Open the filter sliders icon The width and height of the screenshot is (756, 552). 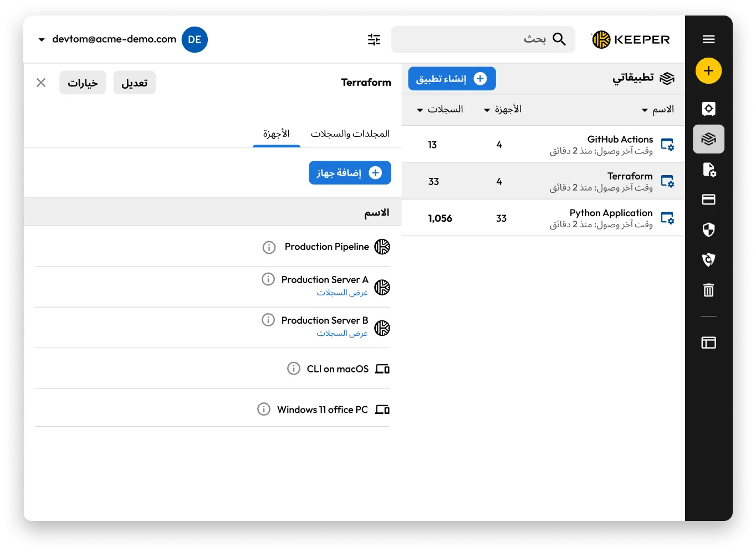(x=374, y=39)
